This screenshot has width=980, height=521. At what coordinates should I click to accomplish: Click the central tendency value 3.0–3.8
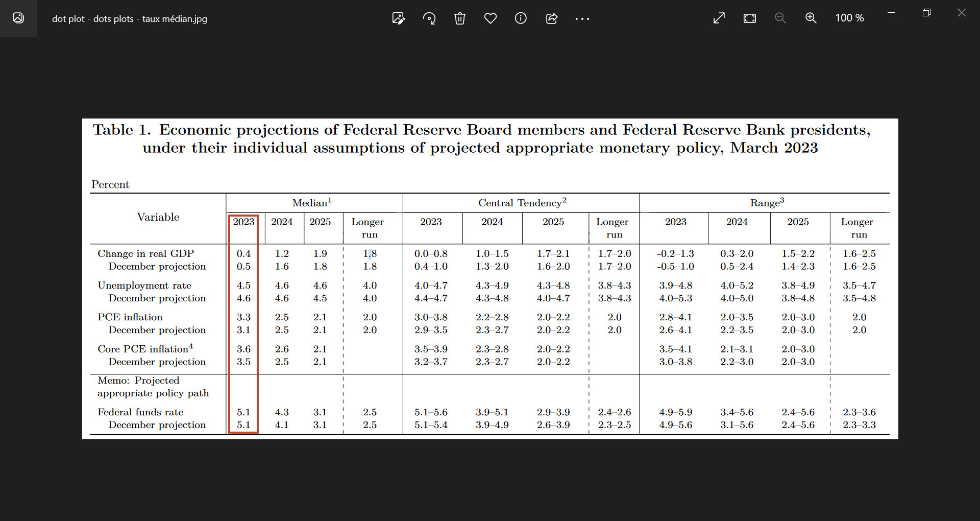(431, 317)
